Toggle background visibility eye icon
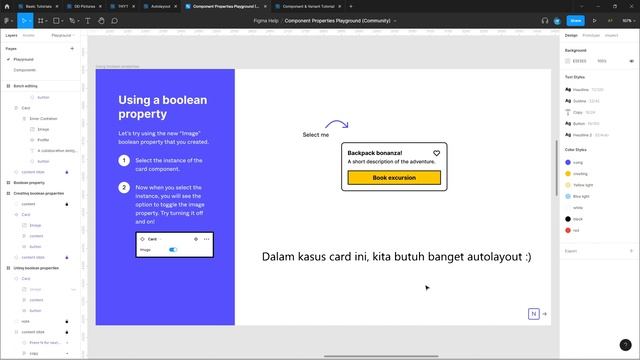 (x=631, y=61)
